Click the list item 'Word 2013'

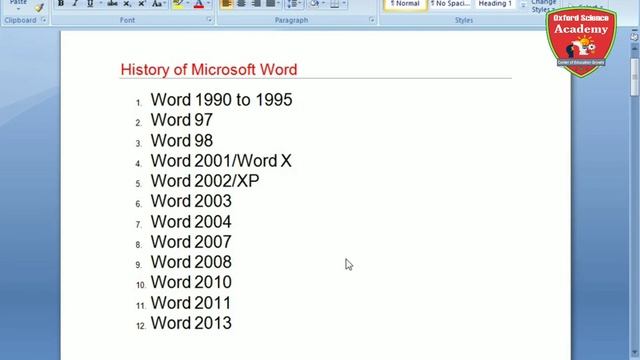click(x=191, y=323)
